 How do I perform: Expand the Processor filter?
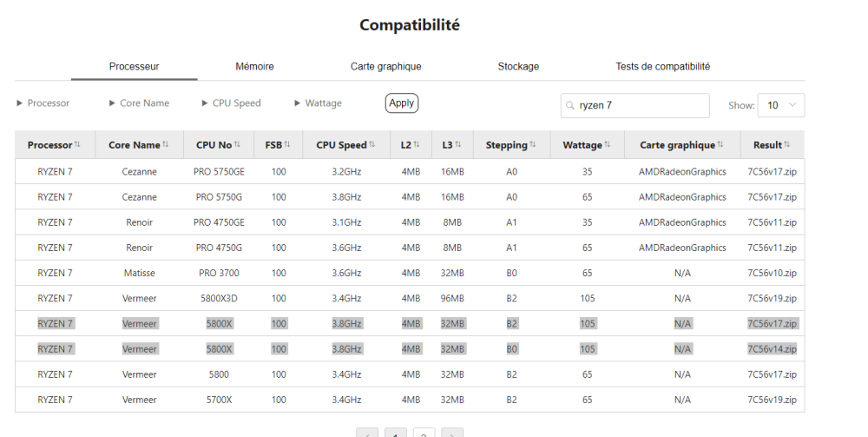click(43, 103)
